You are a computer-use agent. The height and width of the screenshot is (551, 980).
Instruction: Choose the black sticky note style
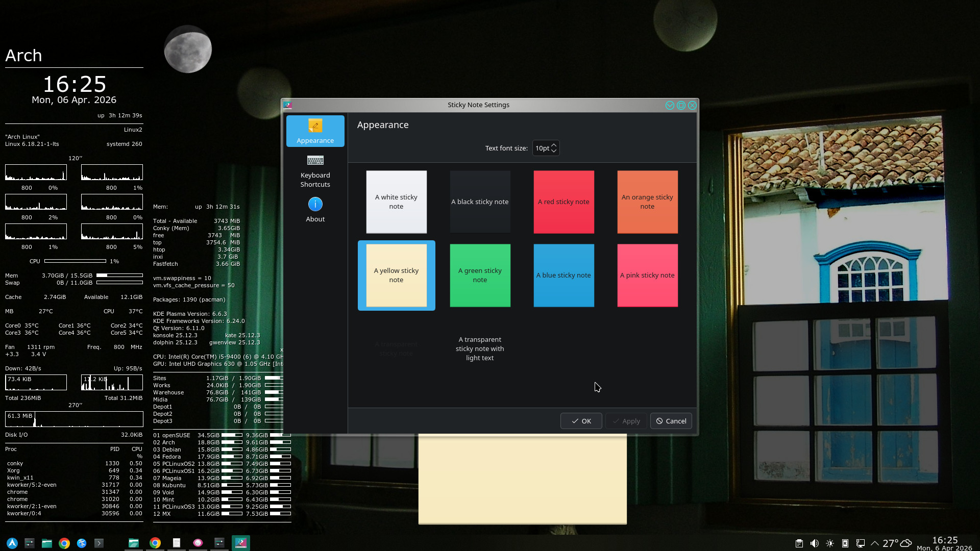(x=480, y=202)
